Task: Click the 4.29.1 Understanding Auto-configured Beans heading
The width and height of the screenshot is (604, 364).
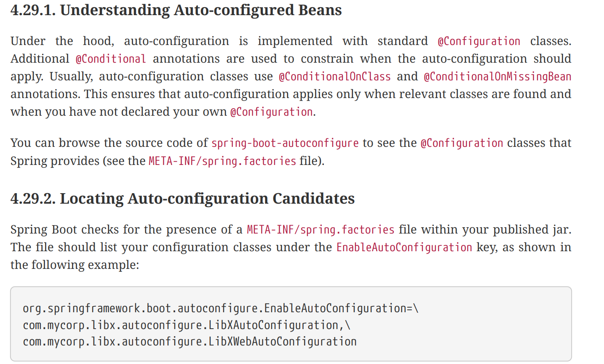Action: pos(176,10)
